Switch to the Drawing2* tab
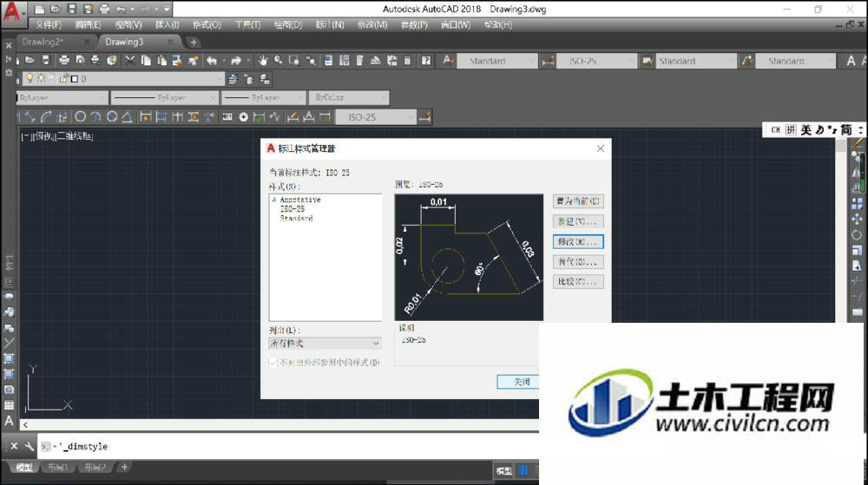Viewport: 868px width, 485px height. 43,42
